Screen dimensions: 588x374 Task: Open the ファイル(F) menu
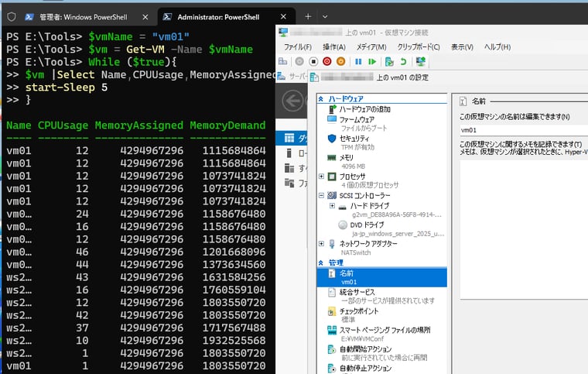pos(297,47)
